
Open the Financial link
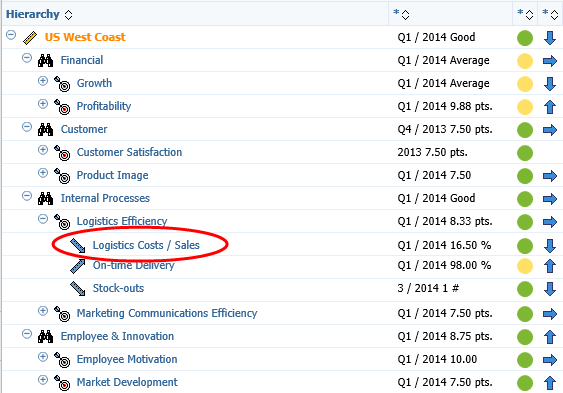click(x=82, y=60)
